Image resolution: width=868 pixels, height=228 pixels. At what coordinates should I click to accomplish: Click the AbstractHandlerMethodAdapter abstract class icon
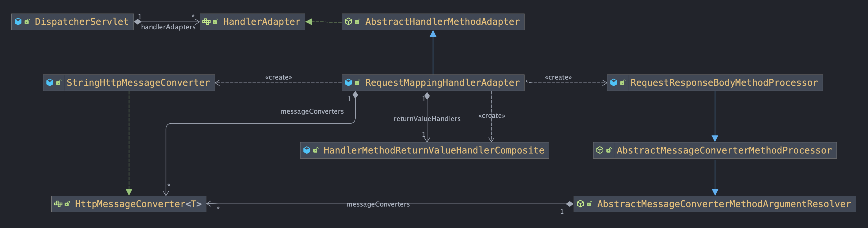tap(349, 21)
